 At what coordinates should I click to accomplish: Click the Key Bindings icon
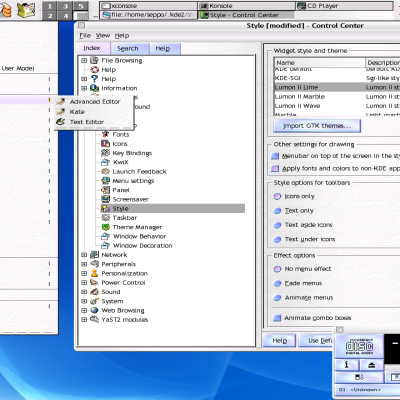106,153
